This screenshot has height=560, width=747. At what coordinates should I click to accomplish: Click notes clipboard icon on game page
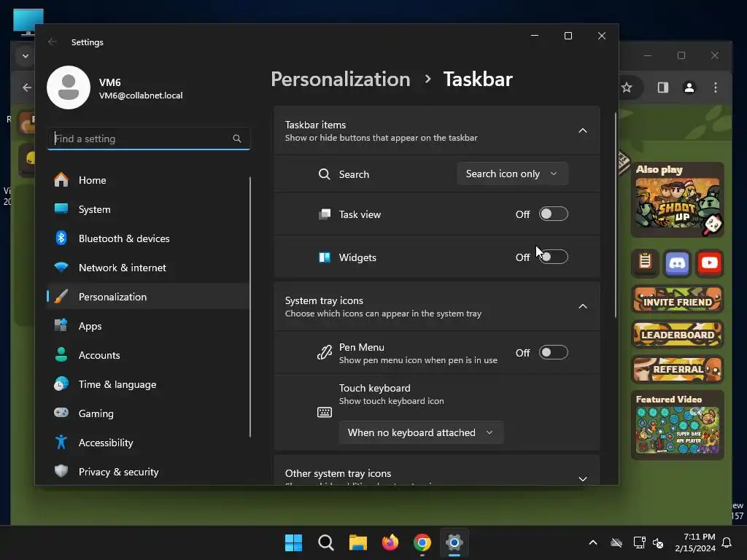tap(645, 262)
